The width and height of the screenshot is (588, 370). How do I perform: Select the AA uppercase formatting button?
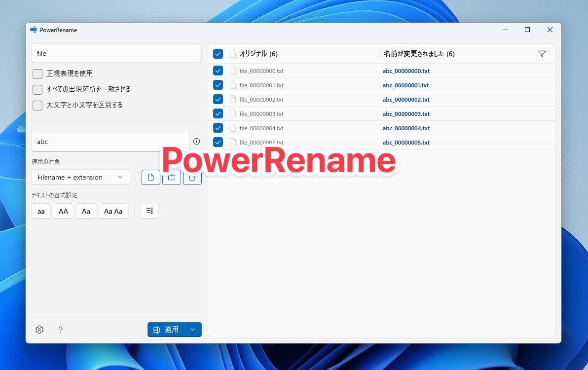click(63, 211)
